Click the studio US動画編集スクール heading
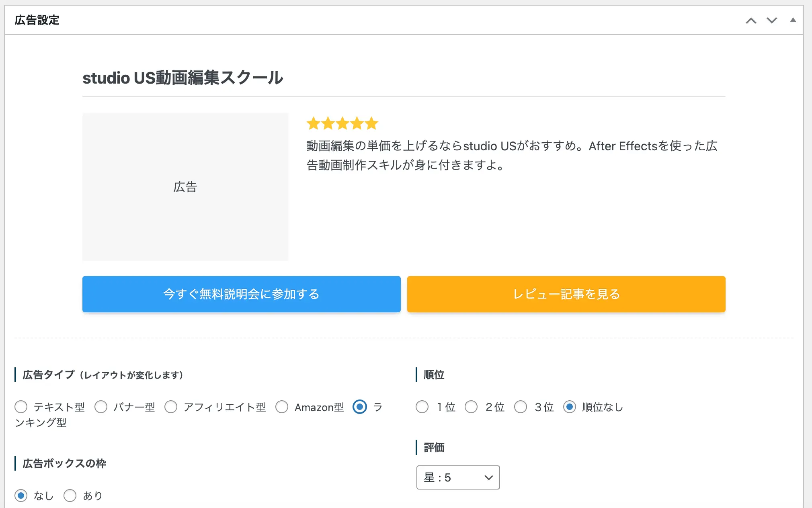812x508 pixels. [x=182, y=79]
